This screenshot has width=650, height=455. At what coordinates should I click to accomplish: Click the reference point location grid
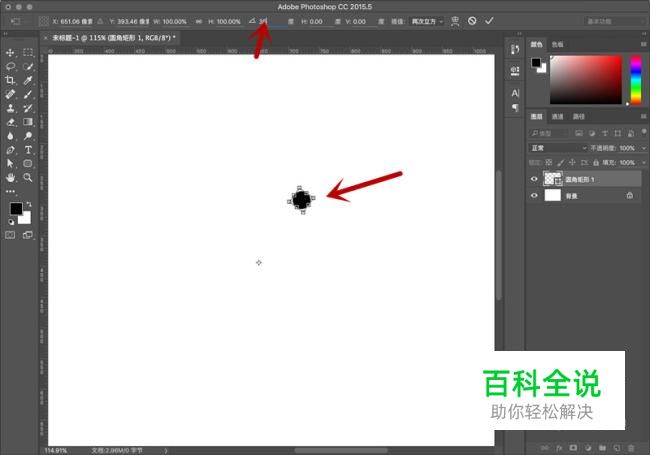tap(44, 21)
